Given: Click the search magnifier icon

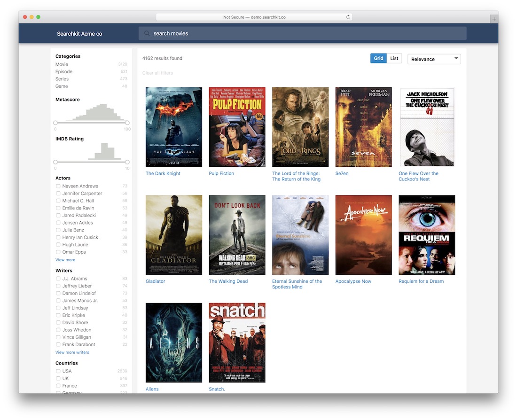Looking at the screenshot, I should pyautogui.click(x=147, y=33).
